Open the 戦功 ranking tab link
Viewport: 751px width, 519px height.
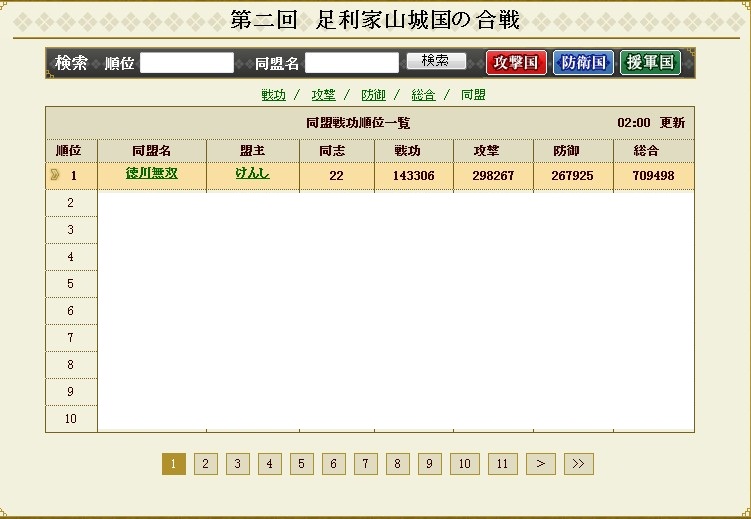click(273, 95)
